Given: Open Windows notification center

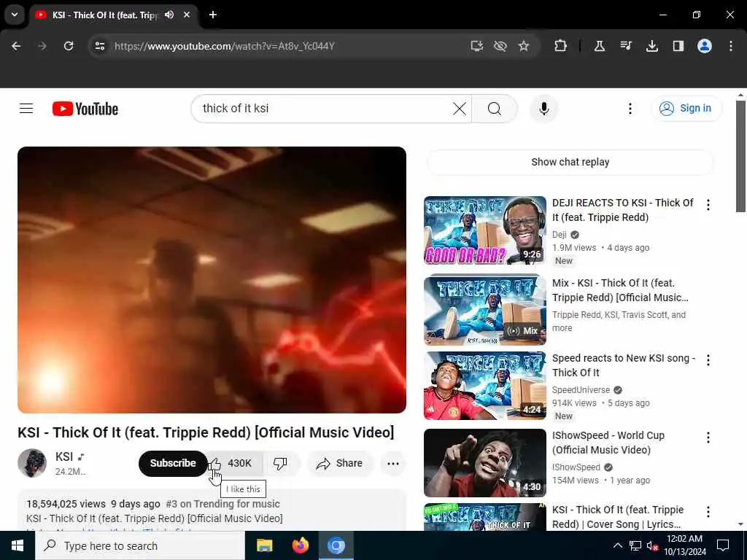Looking at the screenshot, I should 723,545.
